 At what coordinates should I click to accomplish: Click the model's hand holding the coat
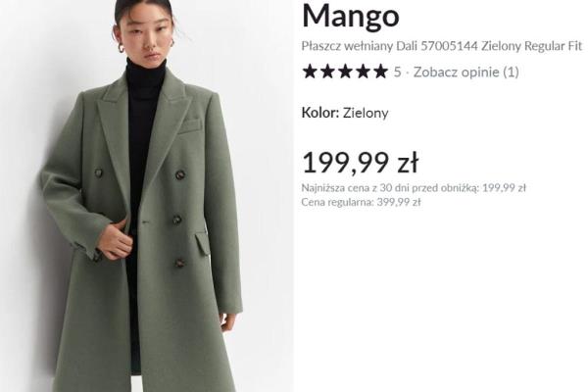click(x=115, y=240)
